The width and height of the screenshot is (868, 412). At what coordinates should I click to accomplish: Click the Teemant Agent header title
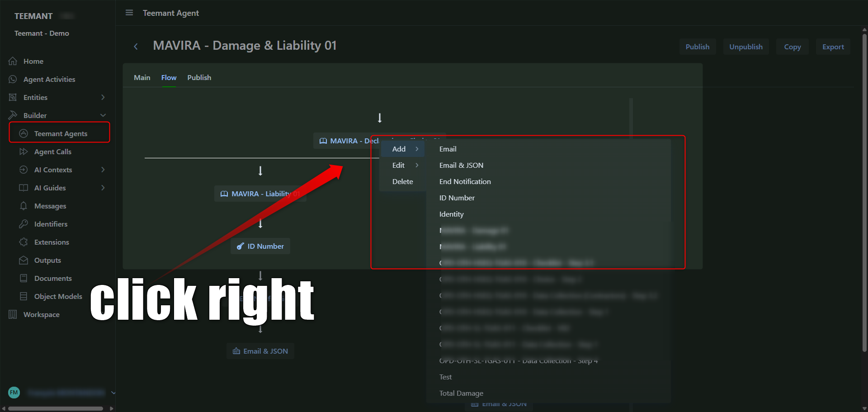pyautogui.click(x=171, y=13)
